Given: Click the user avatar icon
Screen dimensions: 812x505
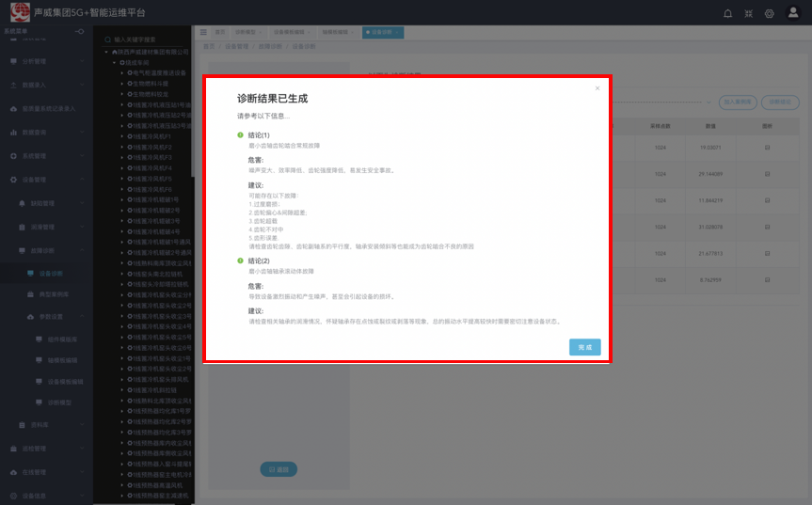Looking at the screenshot, I should pyautogui.click(x=793, y=13).
